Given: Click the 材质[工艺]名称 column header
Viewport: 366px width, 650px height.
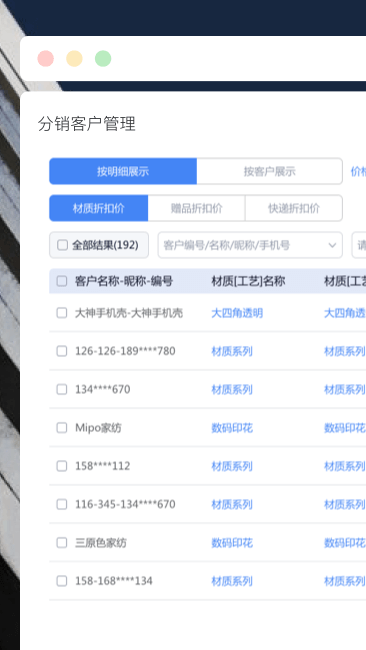Looking at the screenshot, I should 248,281.
